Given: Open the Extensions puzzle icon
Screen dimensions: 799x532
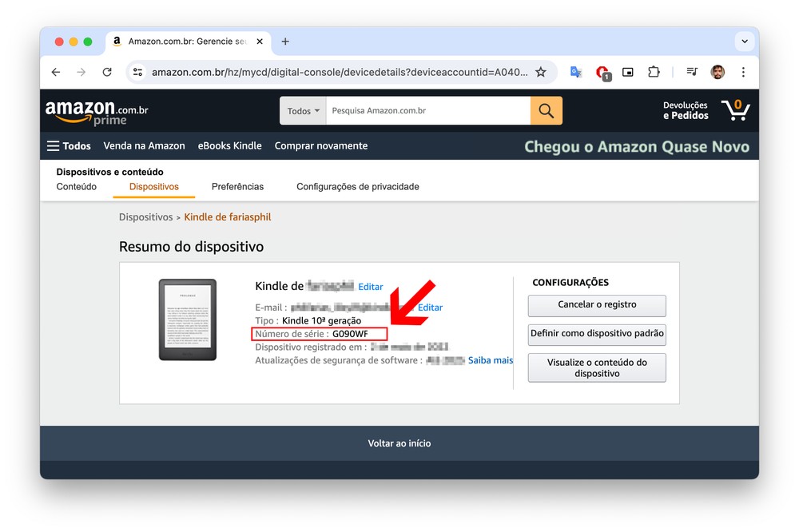Looking at the screenshot, I should (654, 73).
